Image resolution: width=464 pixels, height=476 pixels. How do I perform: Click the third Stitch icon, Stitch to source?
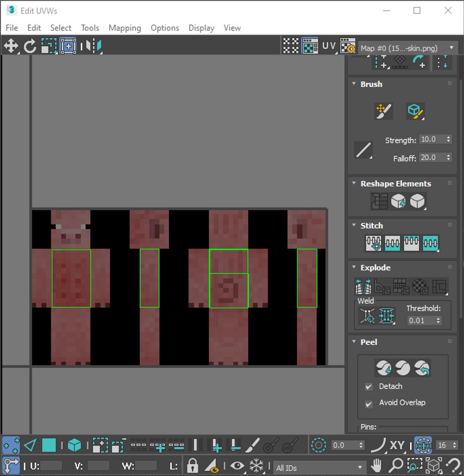click(411, 243)
